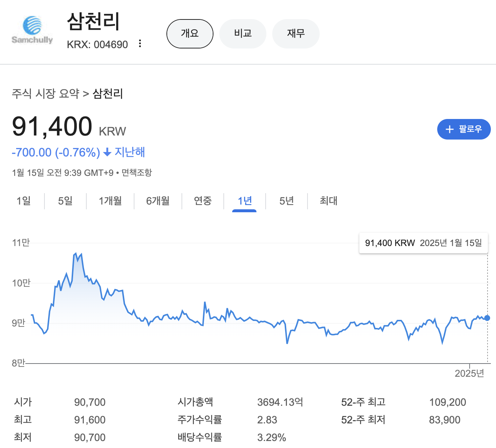The width and height of the screenshot is (496, 448).
Task: Select the 6개월 chart range
Action: click(158, 201)
